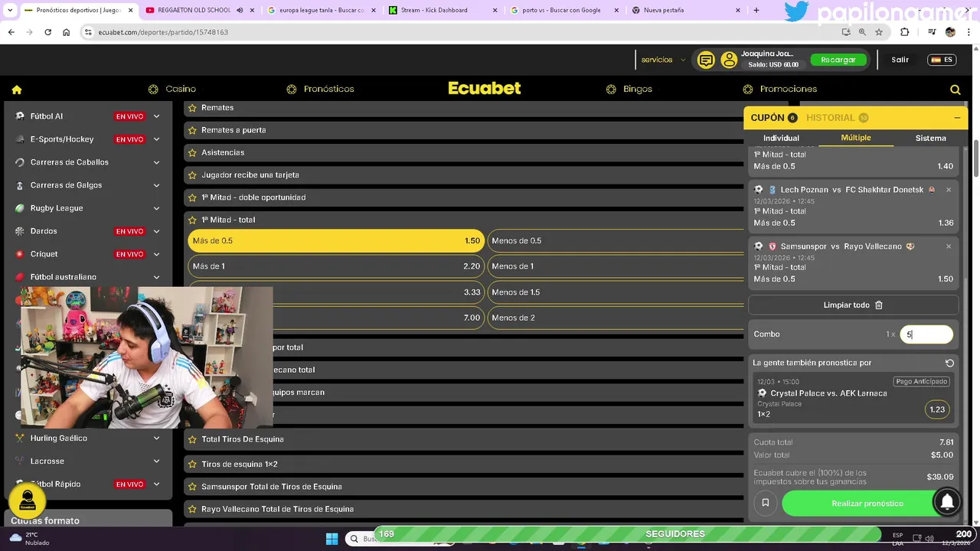The width and height of the screenshot is (980, 551).
Task: Minimize the Cupón panel
Action: click(957, 118)
